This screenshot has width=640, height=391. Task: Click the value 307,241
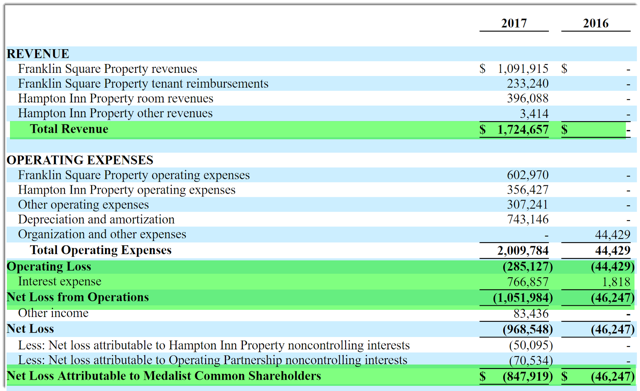point(528,205)
